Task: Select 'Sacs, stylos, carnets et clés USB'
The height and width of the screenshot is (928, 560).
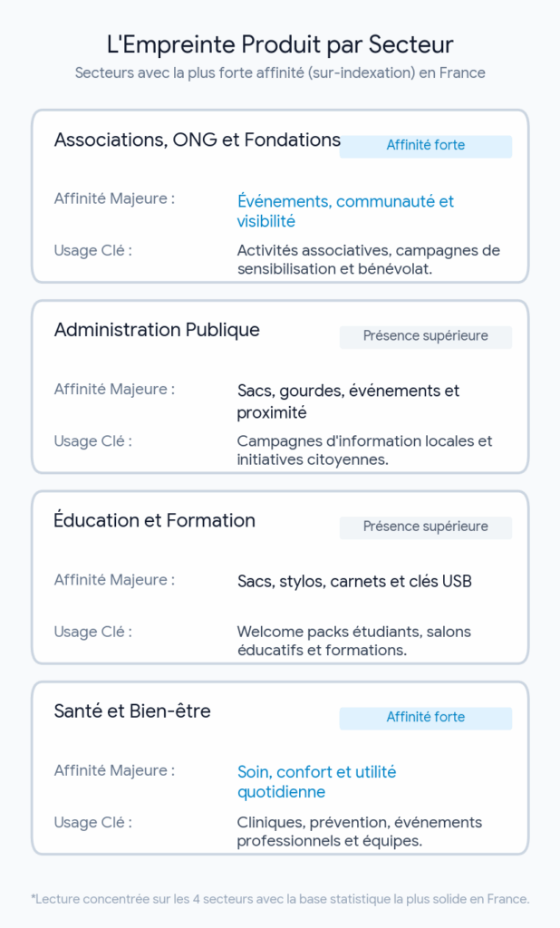Action: click(x=354, y=581)
